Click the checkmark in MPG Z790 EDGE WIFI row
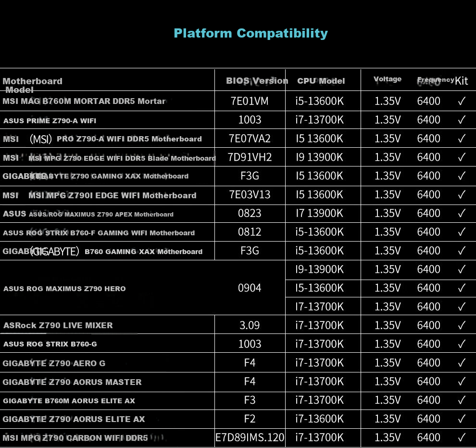 click(x=462, y=157)
